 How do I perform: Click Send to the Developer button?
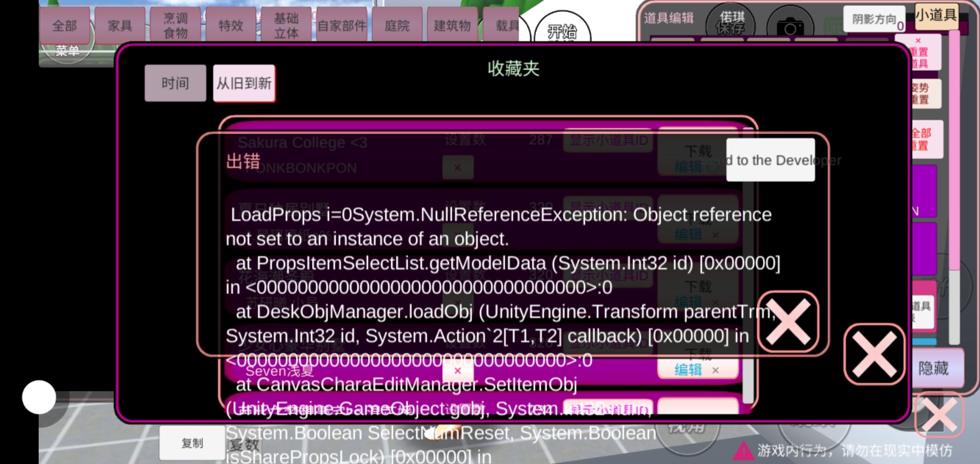(770, 160)
